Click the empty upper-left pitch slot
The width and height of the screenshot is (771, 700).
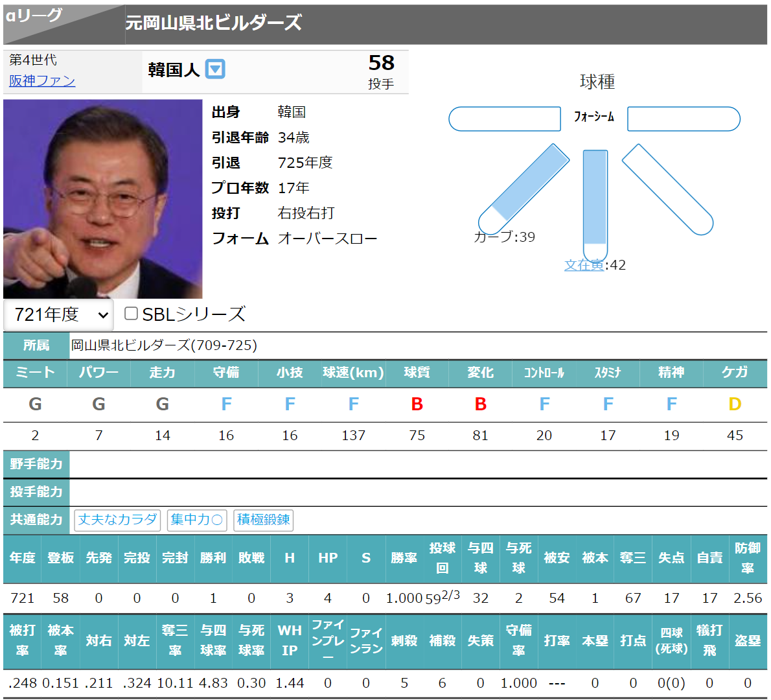505,119
